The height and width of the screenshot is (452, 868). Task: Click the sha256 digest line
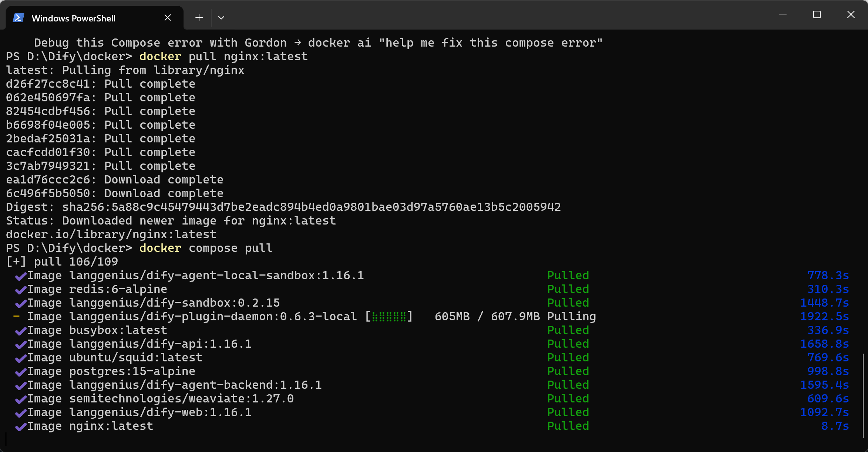pyautogui.click(x=283, y=207)
